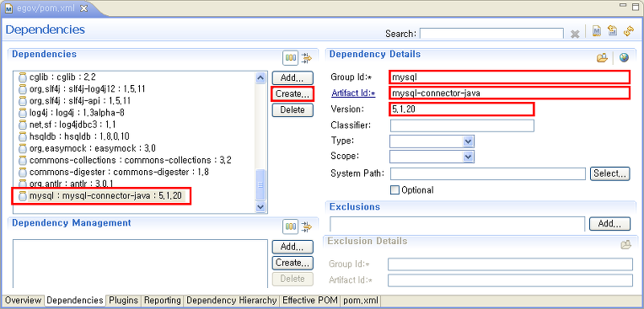Select 'log4j : log4j : 1.3alpha-8' row
Viewport: 644px width, 309px height.
click(x=72, y=113)
